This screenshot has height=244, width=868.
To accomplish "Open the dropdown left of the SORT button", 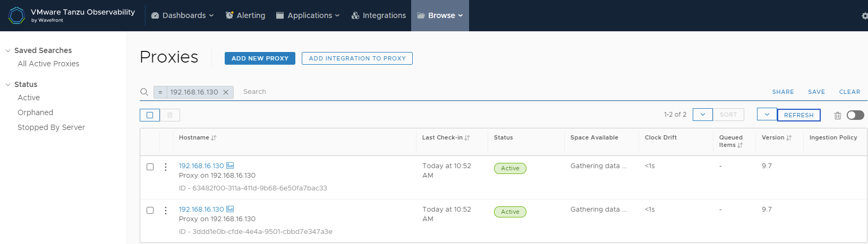I will 702,115.
